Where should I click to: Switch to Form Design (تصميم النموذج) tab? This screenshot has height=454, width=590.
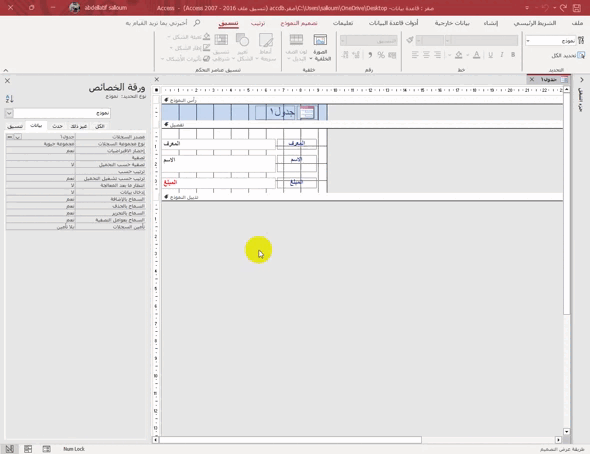(299, 23)
